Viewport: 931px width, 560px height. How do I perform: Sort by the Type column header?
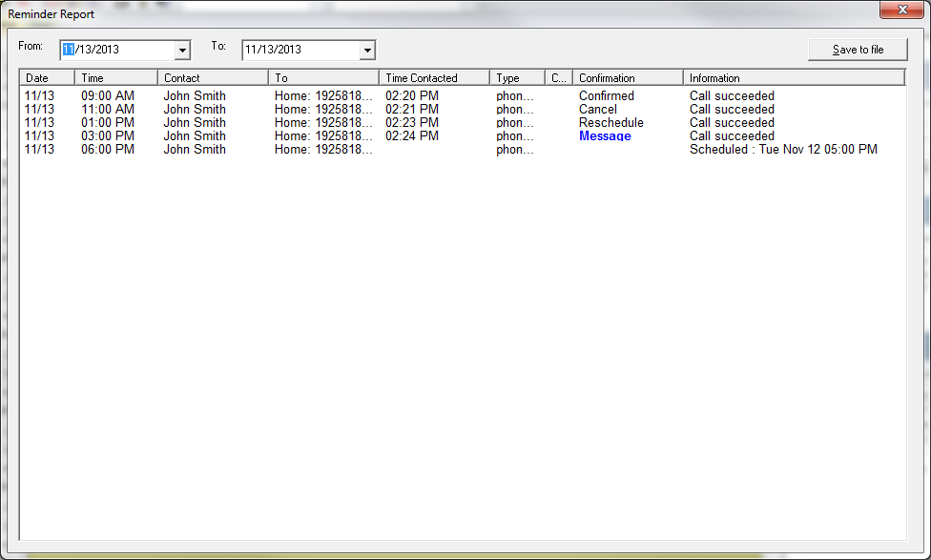(517, 78)
